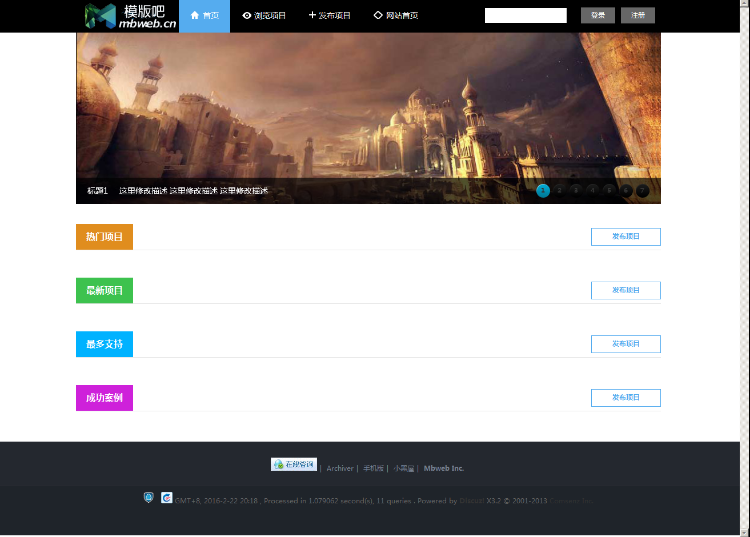Click the blue 最多支持 section label
The image size is (750, 537).
point(104,344)
